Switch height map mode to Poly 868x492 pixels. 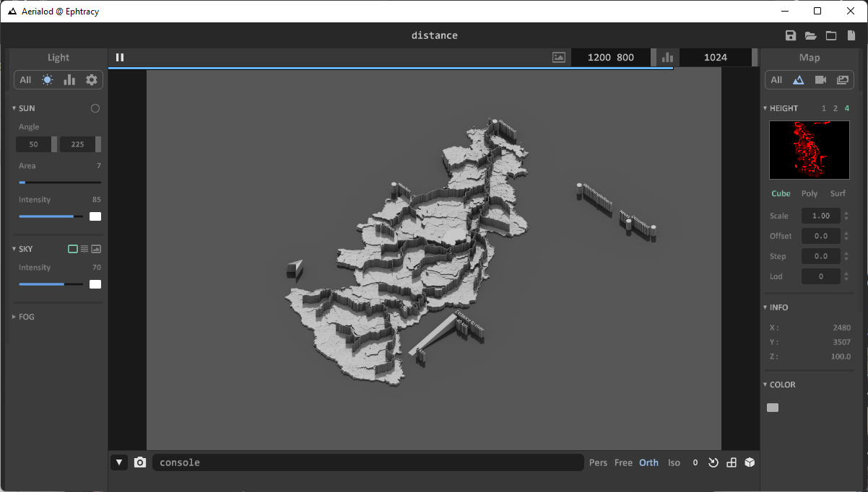[x=809, y=193]
